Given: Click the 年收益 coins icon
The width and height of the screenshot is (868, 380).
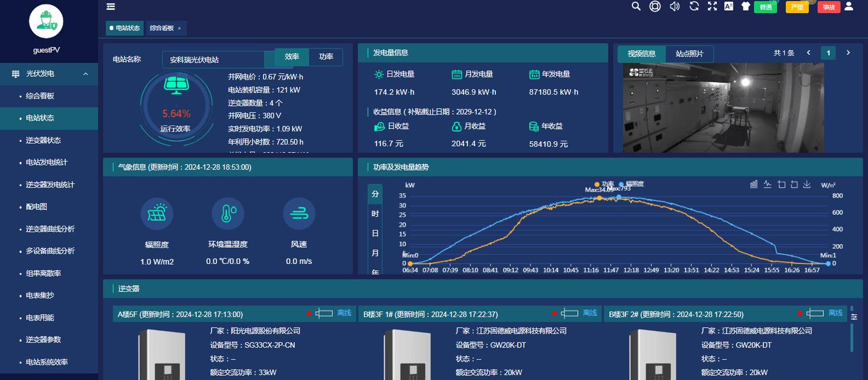Looking at the screenshot, I should [x=534, y=126].
